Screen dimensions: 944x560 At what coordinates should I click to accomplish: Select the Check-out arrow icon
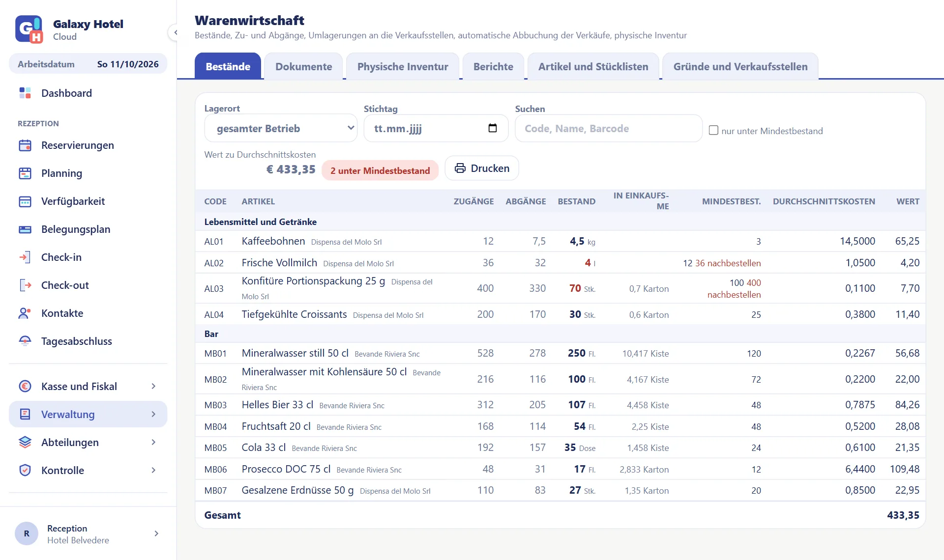(x=25, y=285)
